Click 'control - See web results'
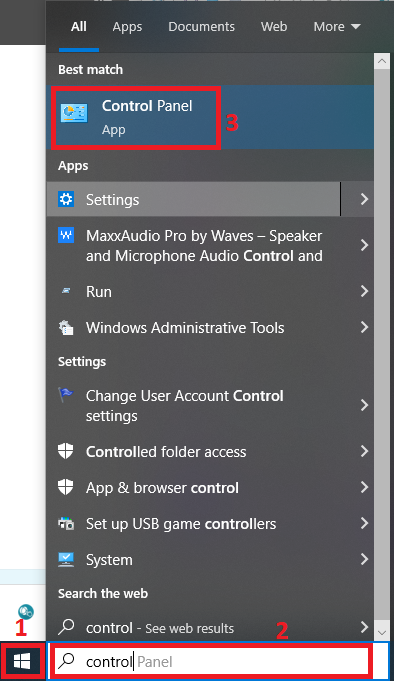The height and width of the screenshot is (681, 394). 160,628
